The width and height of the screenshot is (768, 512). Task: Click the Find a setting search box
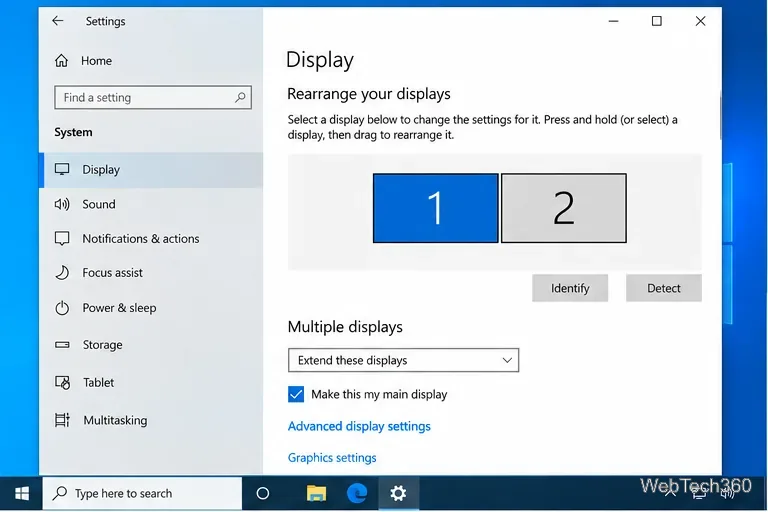tap(153, 98)
